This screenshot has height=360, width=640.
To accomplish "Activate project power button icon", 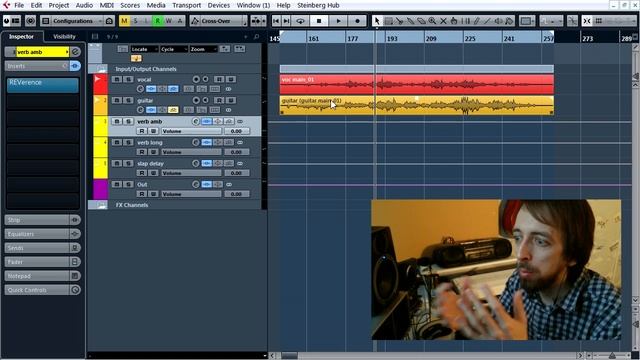I will click(x=7, y=21).
